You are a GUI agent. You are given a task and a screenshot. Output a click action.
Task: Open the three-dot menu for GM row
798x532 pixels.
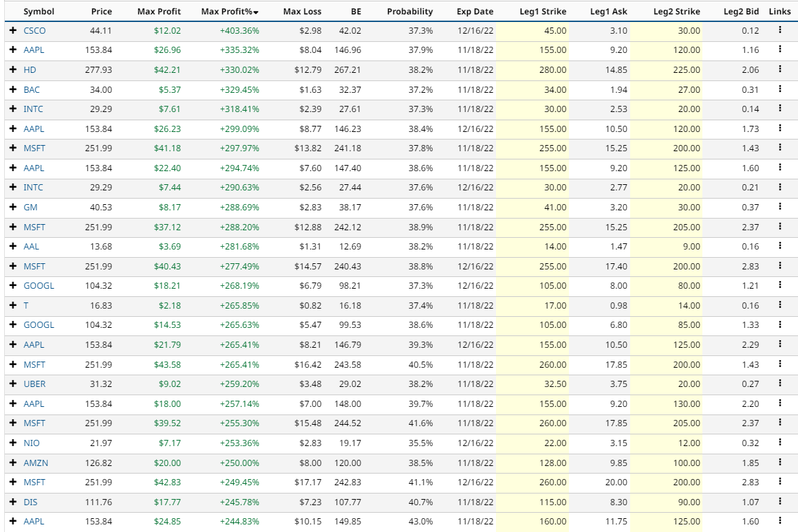coord(779,207)
